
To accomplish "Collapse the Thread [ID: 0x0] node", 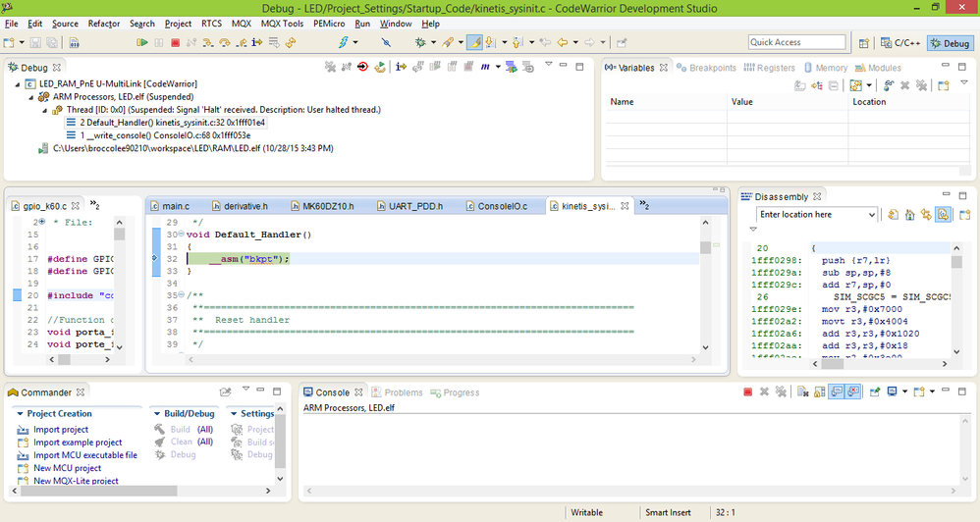I will coord(45,111).
